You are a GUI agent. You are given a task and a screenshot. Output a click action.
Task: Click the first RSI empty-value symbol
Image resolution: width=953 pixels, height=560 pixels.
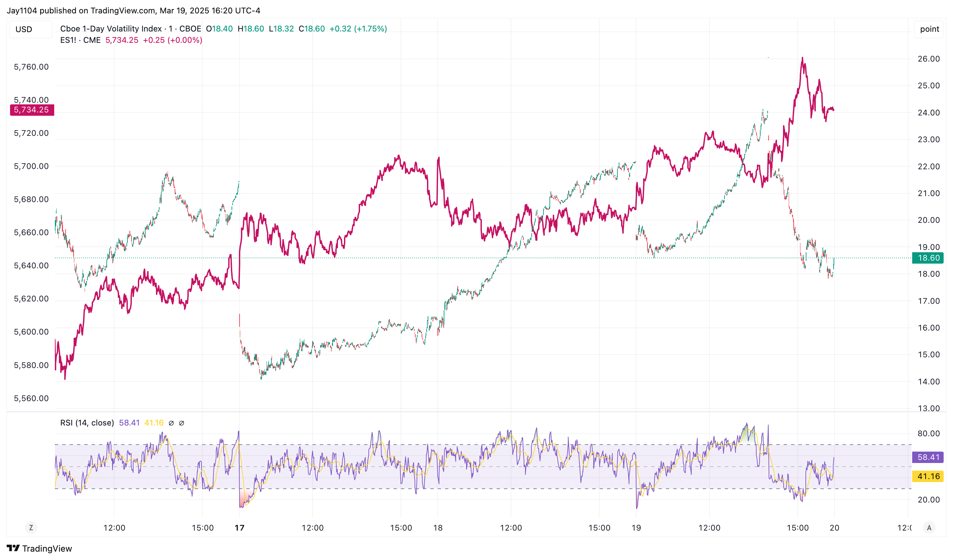pos(171,423)
